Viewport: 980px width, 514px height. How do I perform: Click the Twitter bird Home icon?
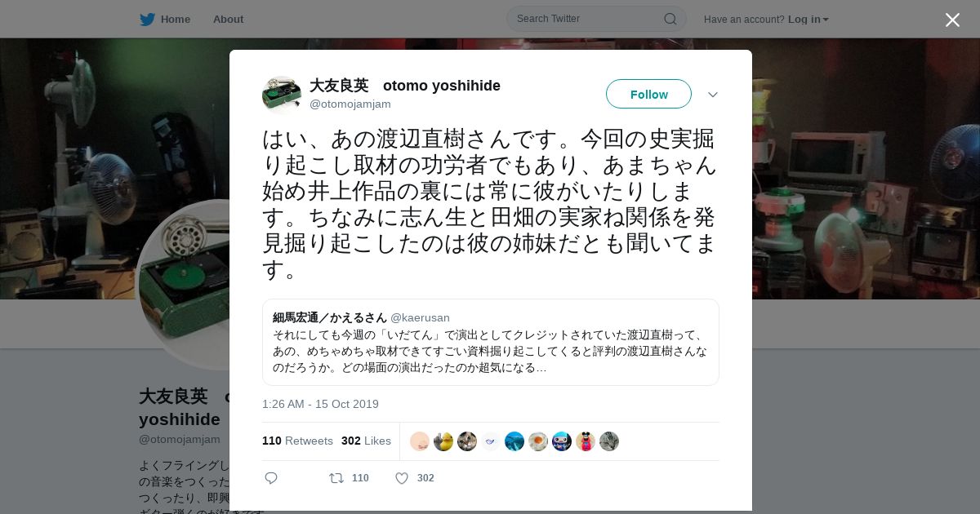[147, 19]
